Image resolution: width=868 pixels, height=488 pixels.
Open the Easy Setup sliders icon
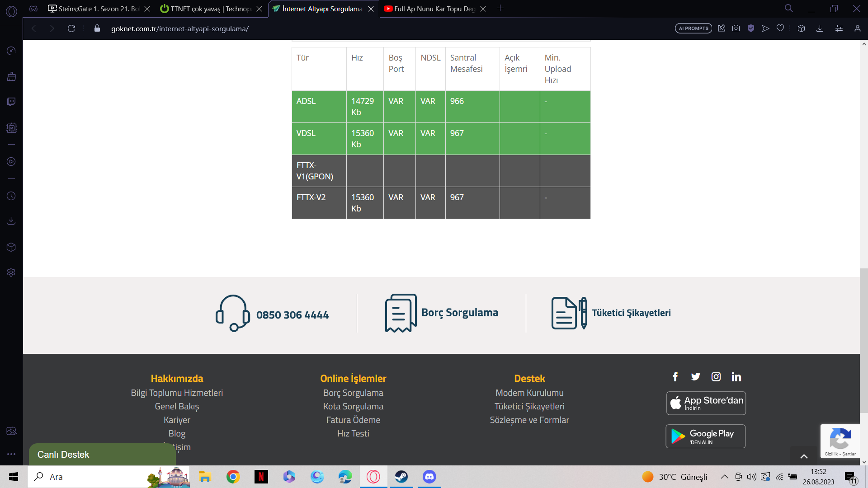[839, 28]
